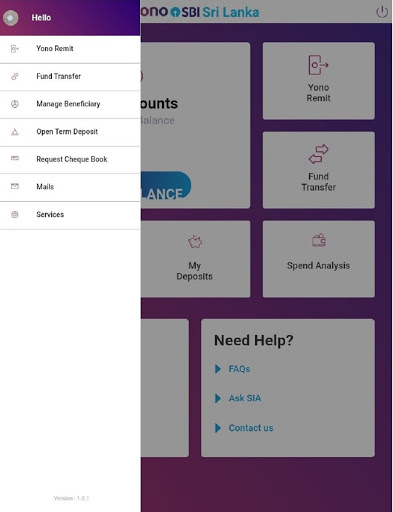This screenshot has height=512, width=393.
Task: Open the user profile avatar
Action: tap(11, 18)
